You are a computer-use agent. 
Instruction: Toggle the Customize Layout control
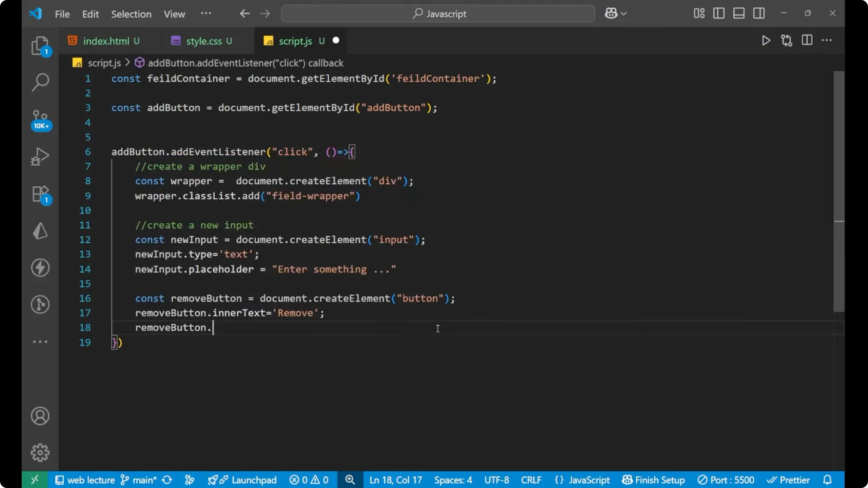(698, 13)
